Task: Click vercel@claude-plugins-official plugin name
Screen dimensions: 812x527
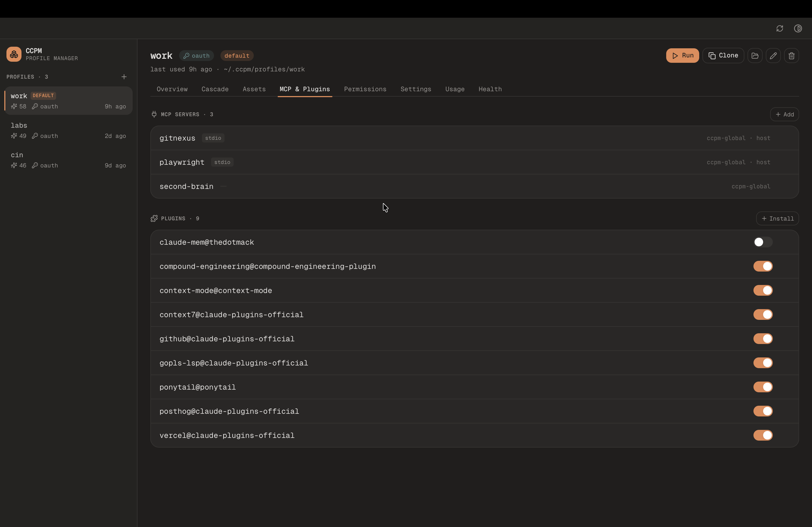Action: click(x=227, y=436)
